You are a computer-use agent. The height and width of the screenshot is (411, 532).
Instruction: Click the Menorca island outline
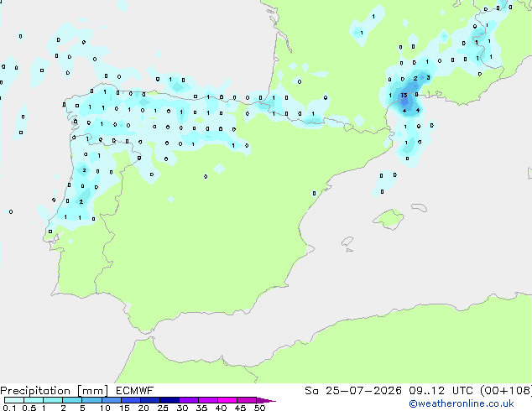pos(420,207)
